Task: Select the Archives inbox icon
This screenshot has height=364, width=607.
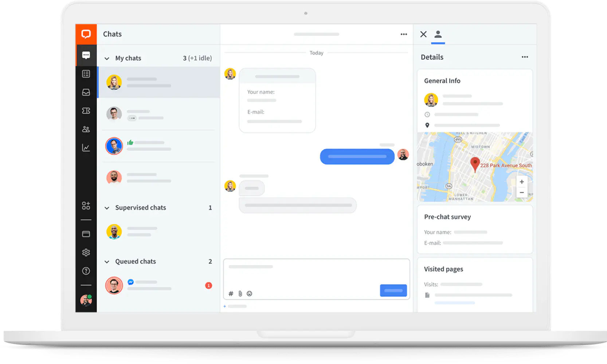Action: (86, 92)
